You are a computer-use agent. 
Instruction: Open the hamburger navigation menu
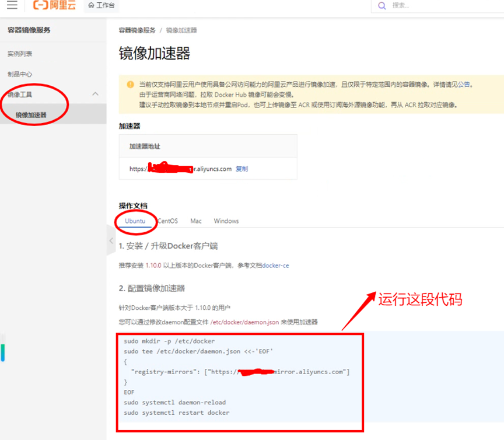click(x=12, y=5)
